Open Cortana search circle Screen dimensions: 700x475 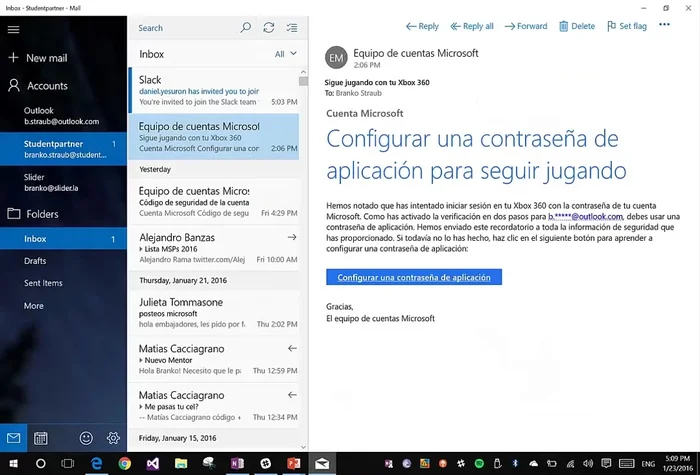click(x=41, y=463)
